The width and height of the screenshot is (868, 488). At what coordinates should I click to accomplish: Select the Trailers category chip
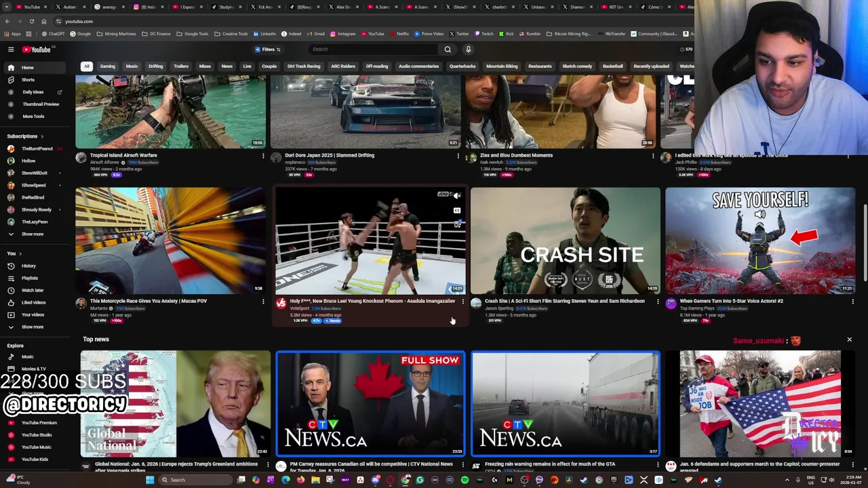(x=181, y=66)
